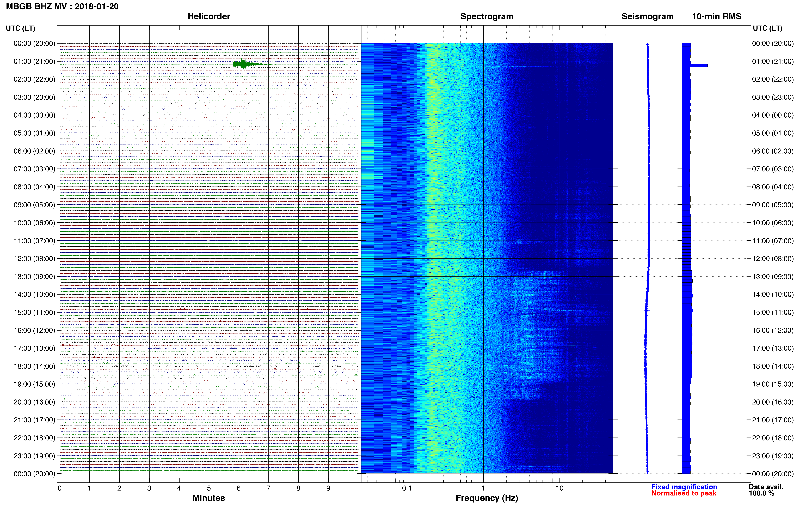
Task: Click right axis label 17:00 (13:00)
Action: (773, 348)
